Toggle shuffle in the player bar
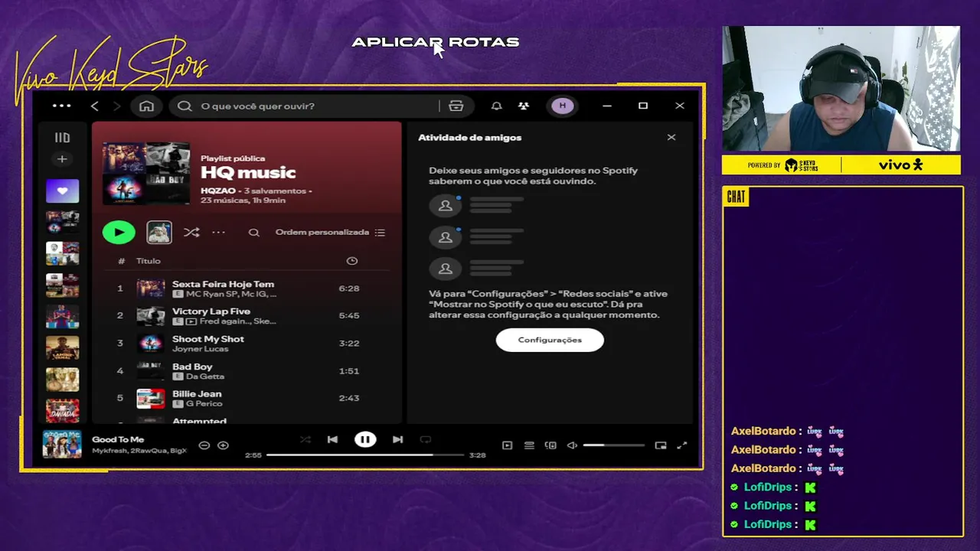Viewport: 980px width, 551px height. point(305,439)
